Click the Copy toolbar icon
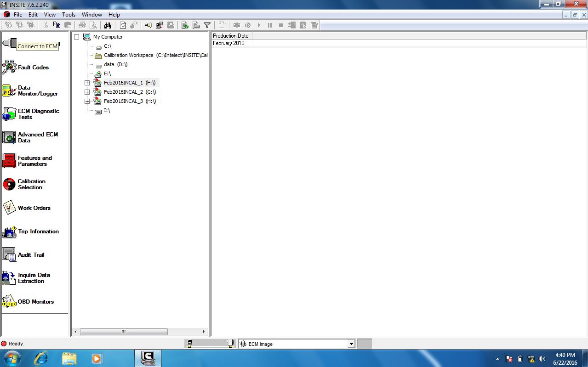 tap(57, 25)
